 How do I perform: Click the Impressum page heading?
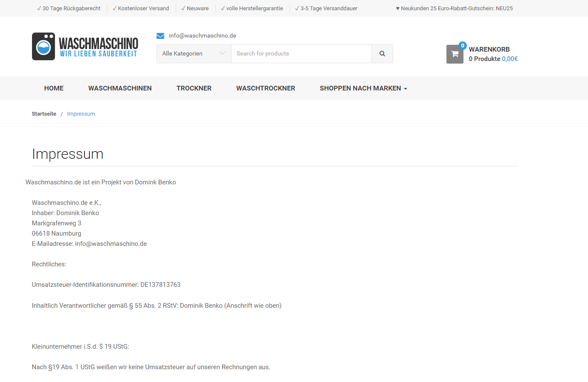click(x=68, y=154)
